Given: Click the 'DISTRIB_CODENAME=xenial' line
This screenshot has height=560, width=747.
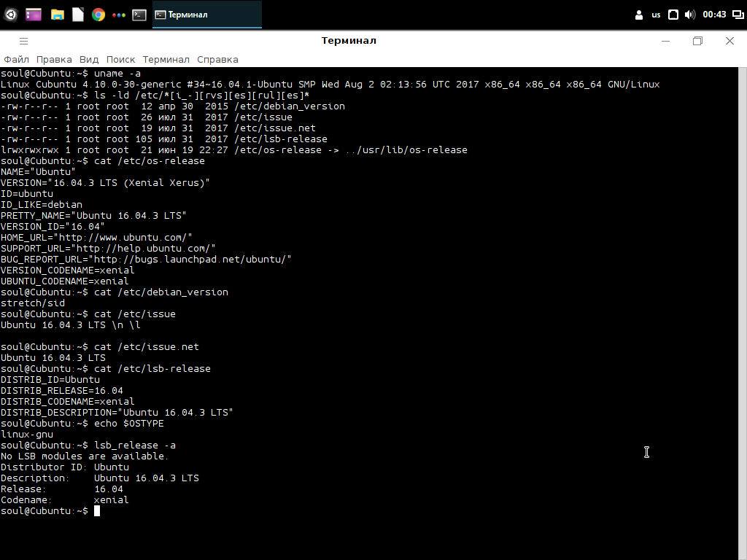Looking at the screenshot, I should pyautogui.click(x=67, y=402).
